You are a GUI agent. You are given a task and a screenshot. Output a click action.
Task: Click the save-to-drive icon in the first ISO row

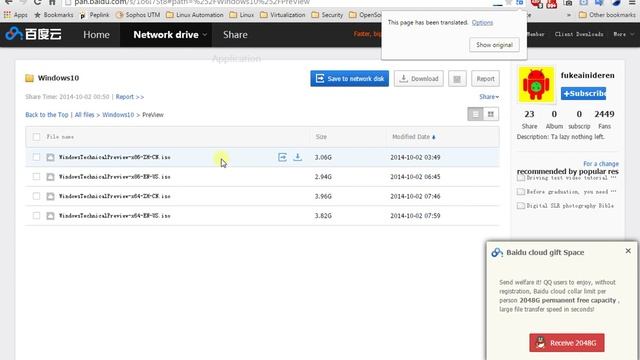pyautogui.click(x=282, y=157)
